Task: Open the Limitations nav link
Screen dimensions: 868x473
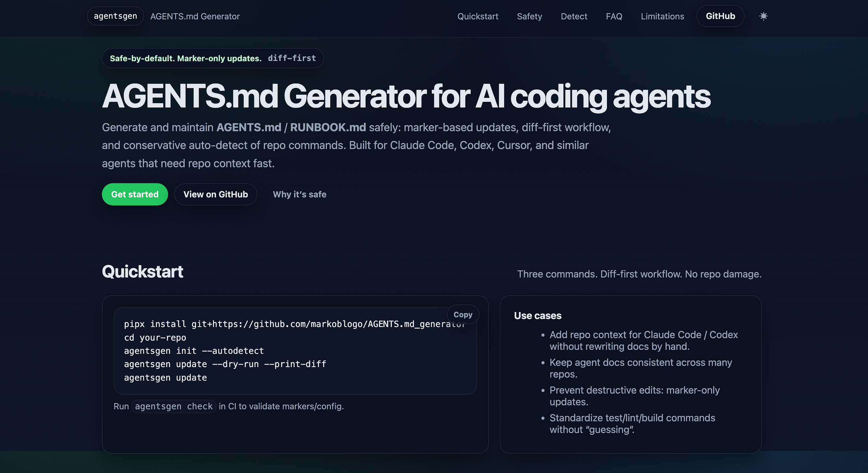Action: tap(662, 16)
